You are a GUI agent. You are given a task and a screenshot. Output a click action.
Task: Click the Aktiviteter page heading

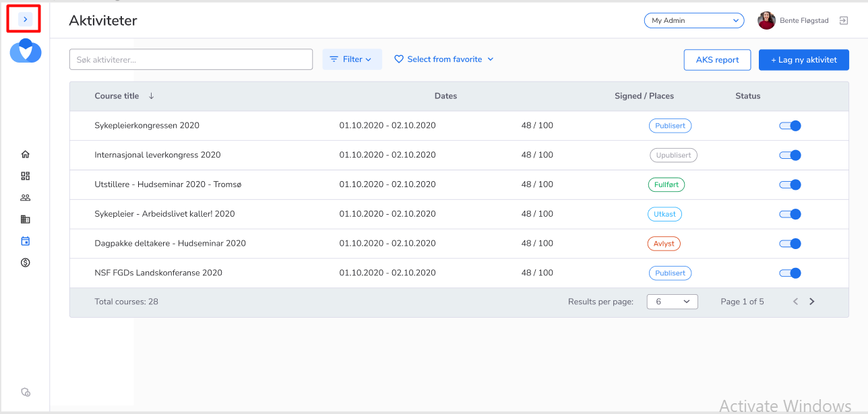coord(103,21)
